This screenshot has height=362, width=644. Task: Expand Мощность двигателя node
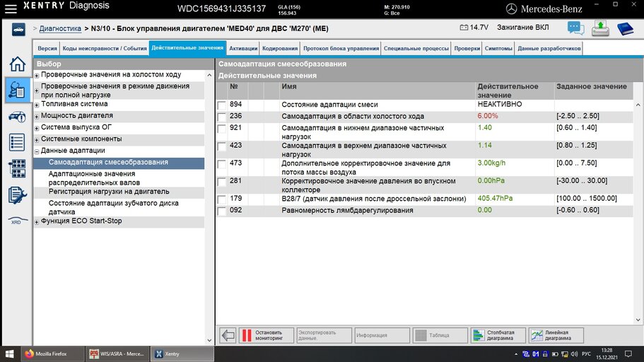point(37,117)
